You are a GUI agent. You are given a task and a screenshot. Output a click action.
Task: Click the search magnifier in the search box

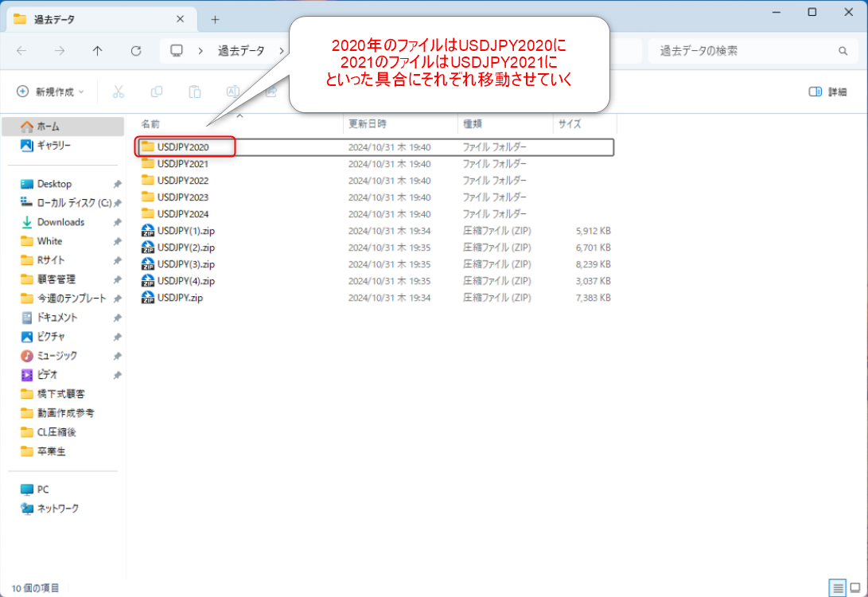[x=843, y=49]
